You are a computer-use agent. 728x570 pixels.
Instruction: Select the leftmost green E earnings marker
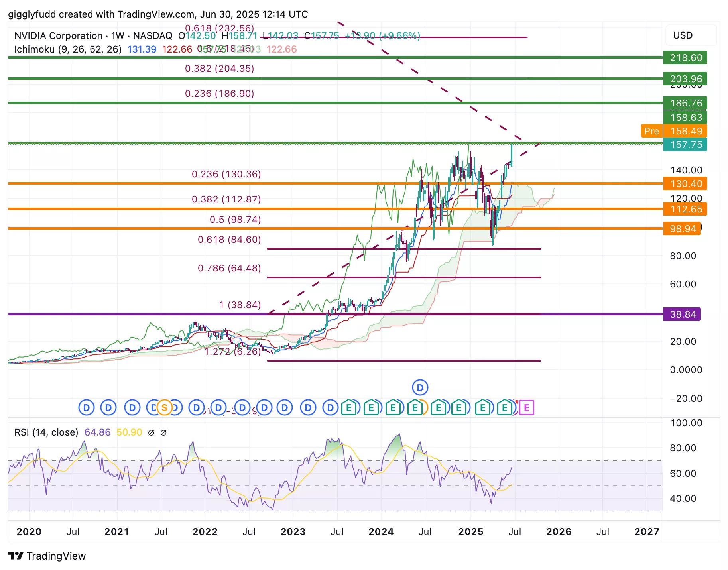pyautogui.click(x=349, y=408)
